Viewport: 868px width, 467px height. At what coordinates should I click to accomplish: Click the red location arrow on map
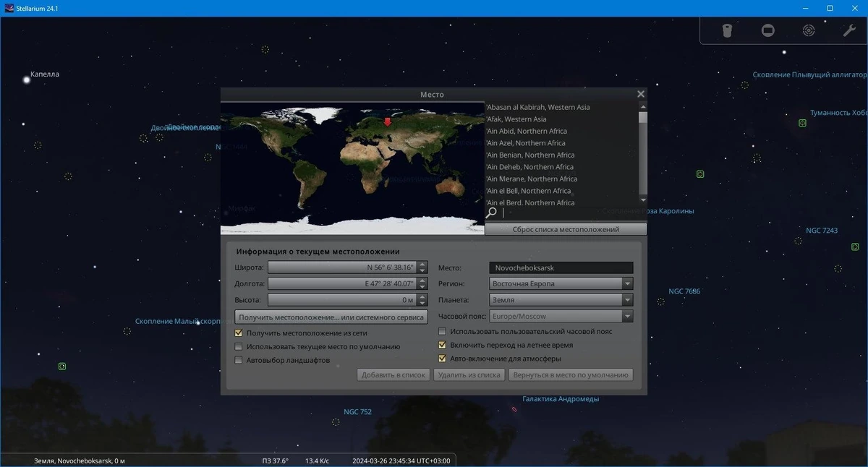click(x=387, y=121)
